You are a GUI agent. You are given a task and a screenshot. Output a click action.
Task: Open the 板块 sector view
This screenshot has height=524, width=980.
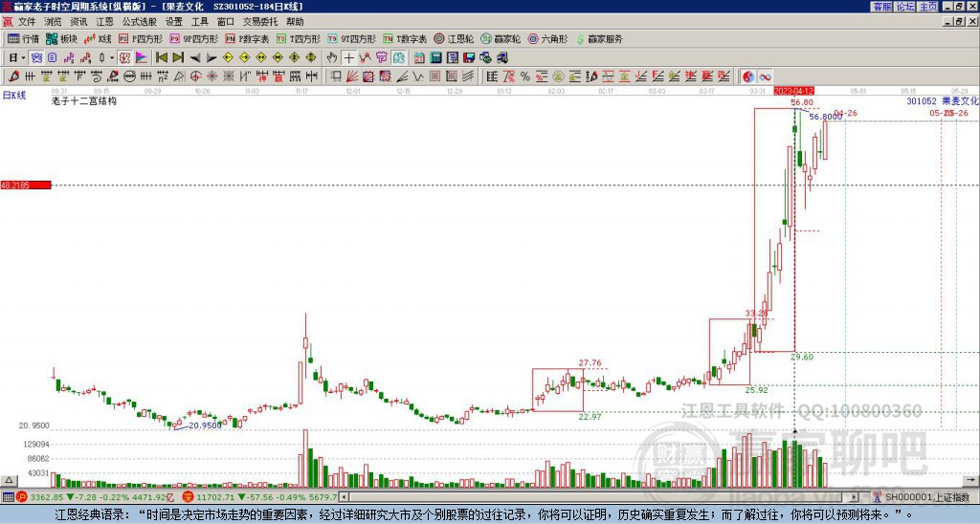[61, 38]
